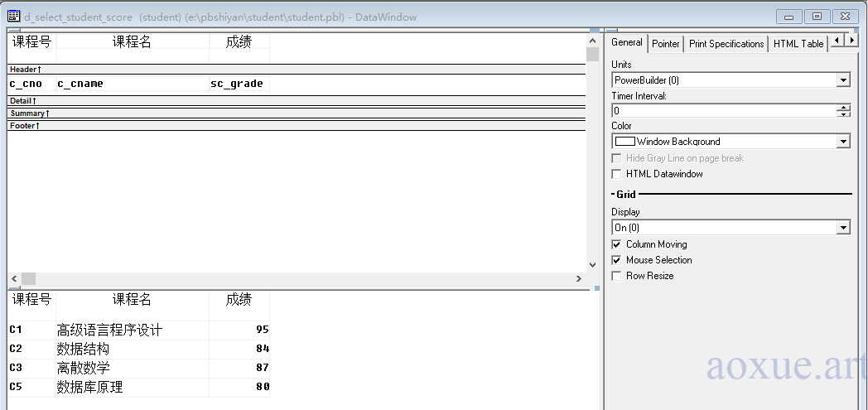
Task: Minimize the DataWindow painter window
Action: point(788,17)
